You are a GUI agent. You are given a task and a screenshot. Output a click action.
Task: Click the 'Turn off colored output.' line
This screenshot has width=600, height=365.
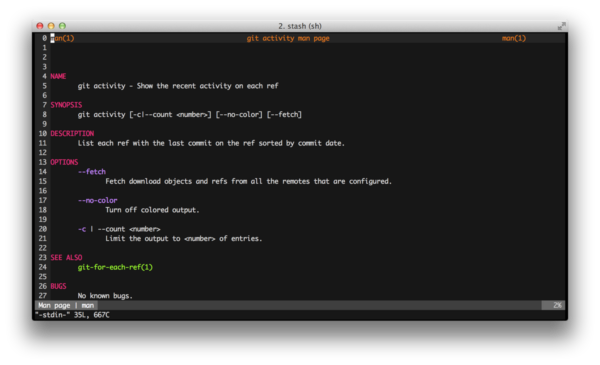click(x=152, y=210)
